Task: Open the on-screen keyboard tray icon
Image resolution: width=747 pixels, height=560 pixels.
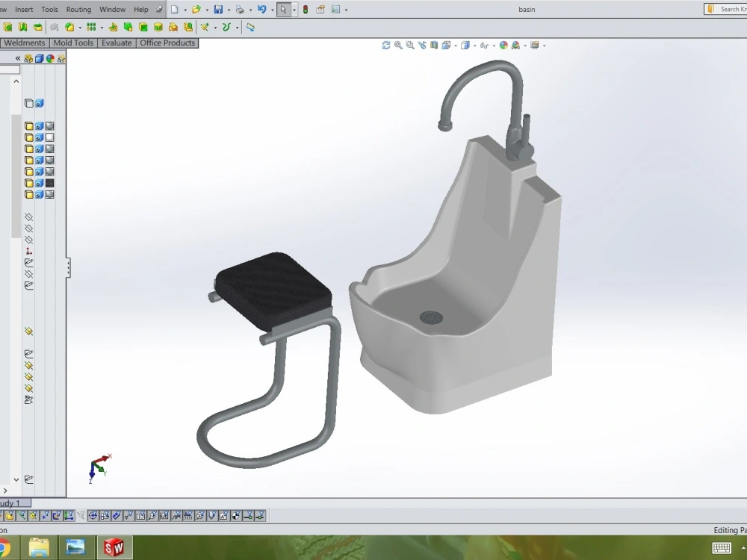Action: (722, 548)
